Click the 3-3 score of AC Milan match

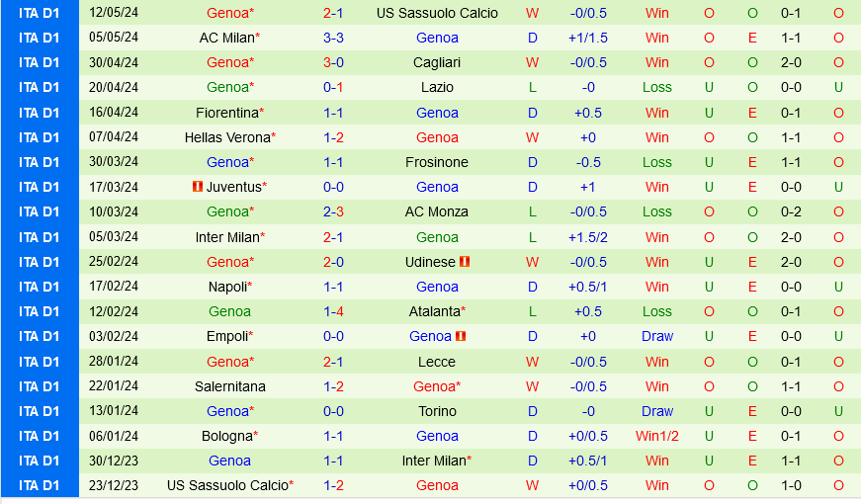tap(333, 38)
